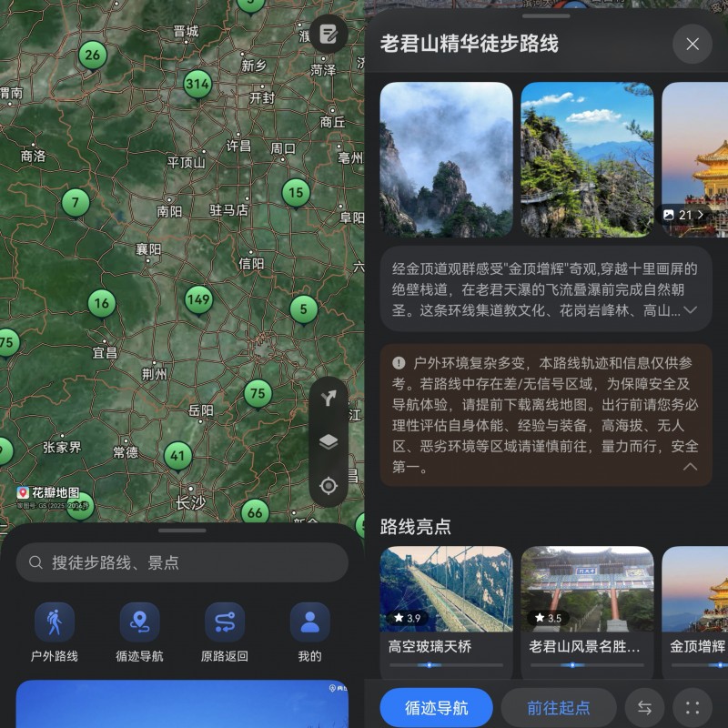Open the map layers style icon
Image resolution: width=728 pixels, height=728 pixels.
329,443
